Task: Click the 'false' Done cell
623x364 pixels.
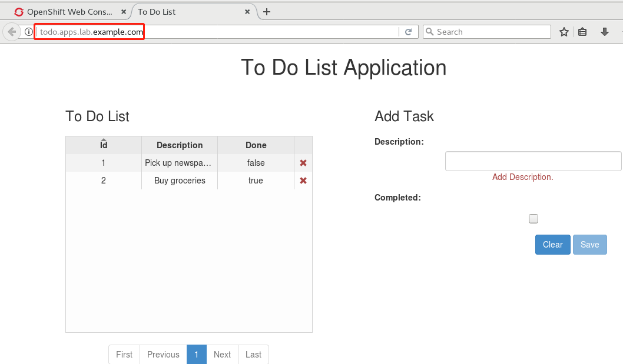Action: (x=256, y=163)
